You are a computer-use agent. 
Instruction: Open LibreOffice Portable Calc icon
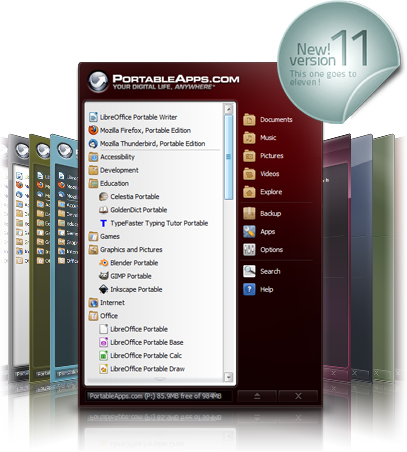click(x=104, y=355)
